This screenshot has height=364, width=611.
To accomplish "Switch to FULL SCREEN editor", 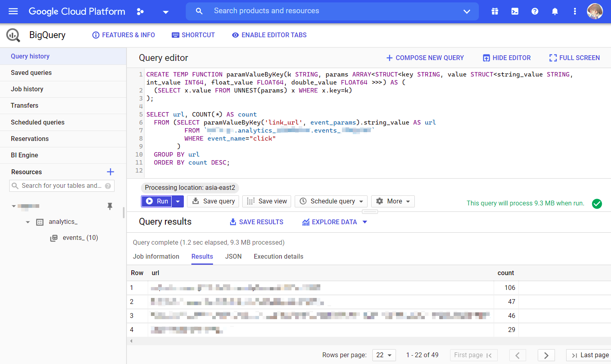I will pos(574,58).
